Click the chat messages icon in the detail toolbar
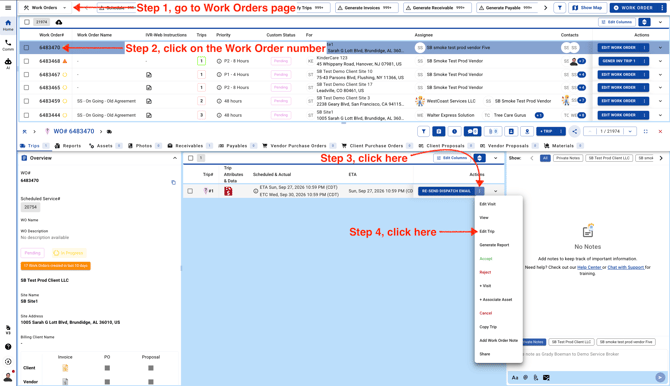This screenshot has width=670, height=386. [473, 132]
